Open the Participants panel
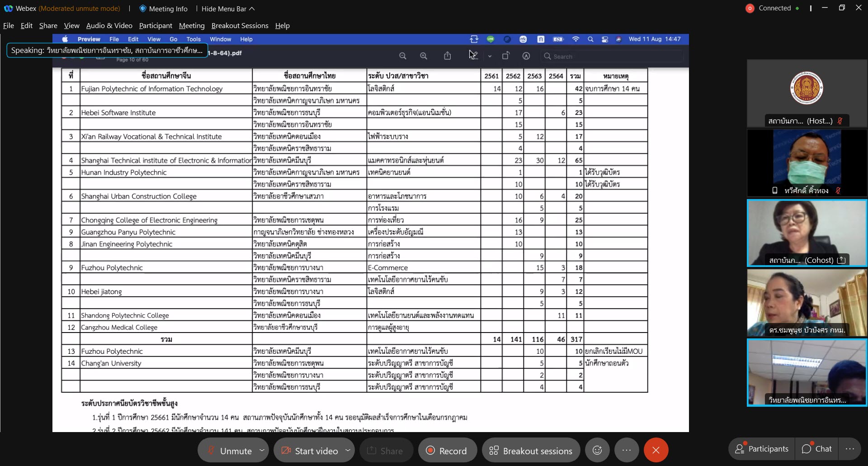 [762, 449]
